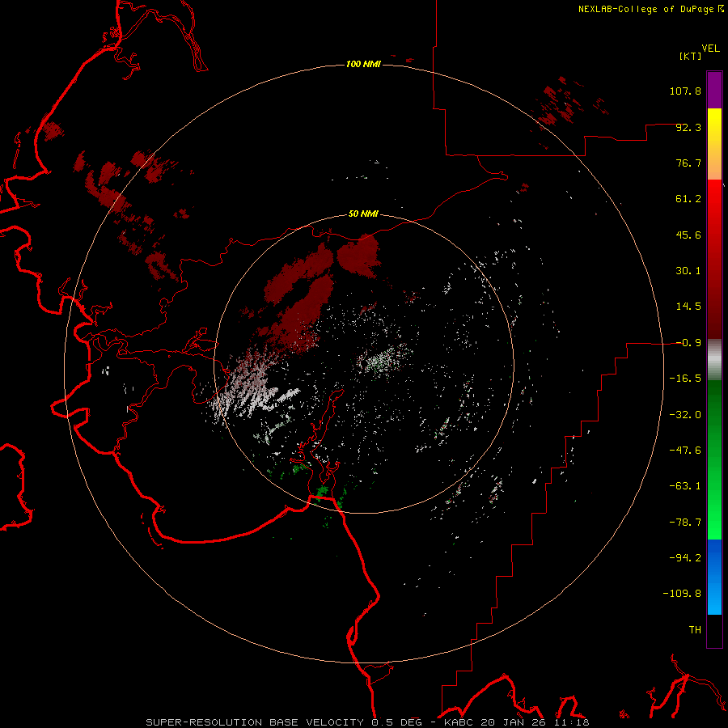Click the 107.8 velocity scale value
This screenshot has height=728, width=728.
[x=685, y=91]
